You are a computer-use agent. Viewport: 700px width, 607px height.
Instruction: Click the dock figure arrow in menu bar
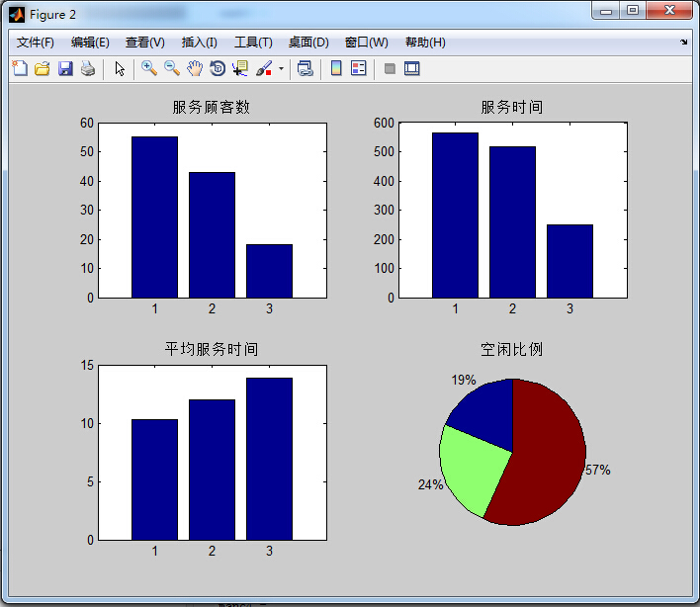(x=683, y=42)
